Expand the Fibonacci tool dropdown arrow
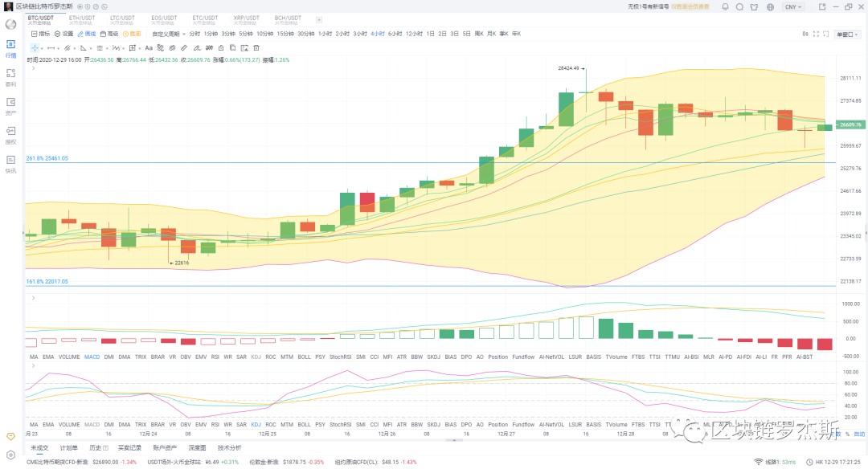 (x=107, y=49)
